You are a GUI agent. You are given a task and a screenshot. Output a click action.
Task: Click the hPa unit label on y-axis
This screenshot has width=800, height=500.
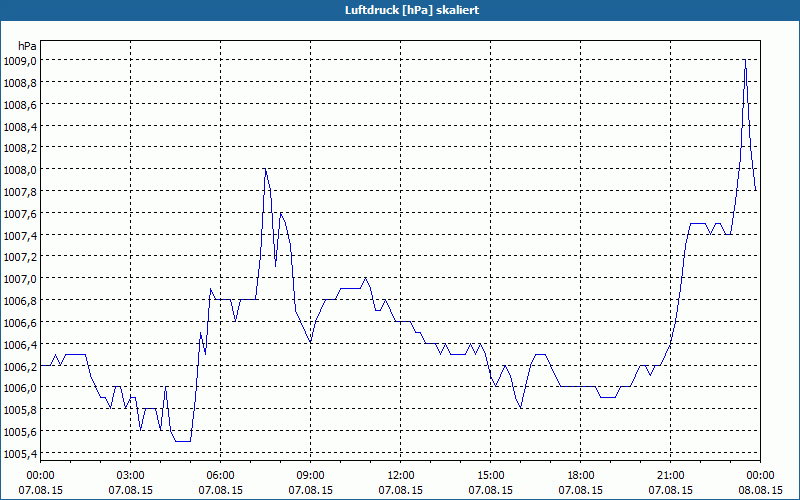point(27,46)
